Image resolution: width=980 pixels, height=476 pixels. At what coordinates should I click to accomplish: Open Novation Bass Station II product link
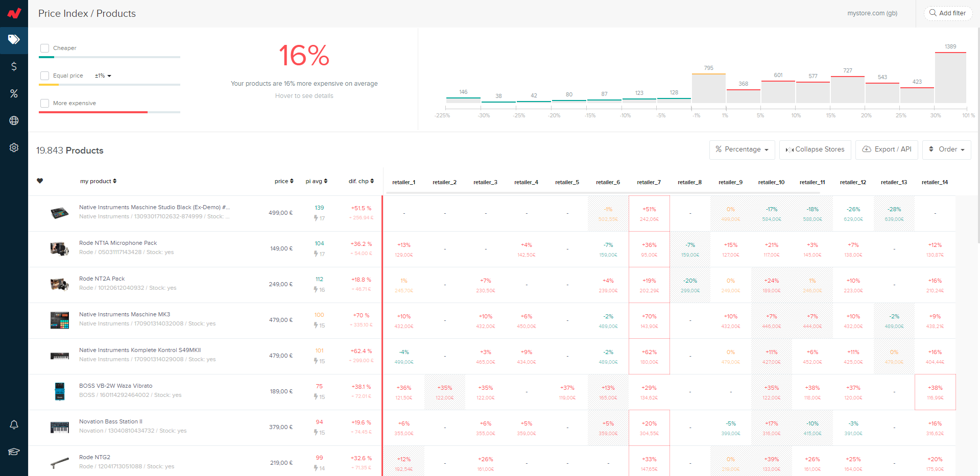point(111,421)
